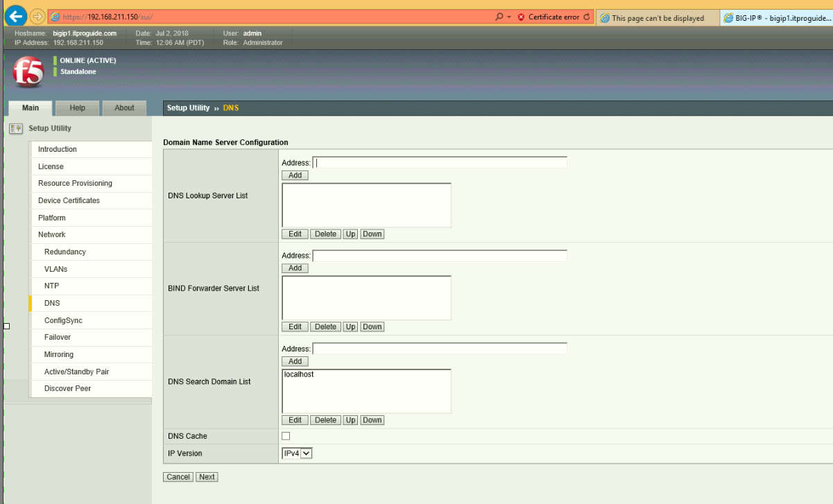Open the IP Version IPv4 dropdown
Image resolution: width=833 pixels, height=504 pixels.
[298, 453]
